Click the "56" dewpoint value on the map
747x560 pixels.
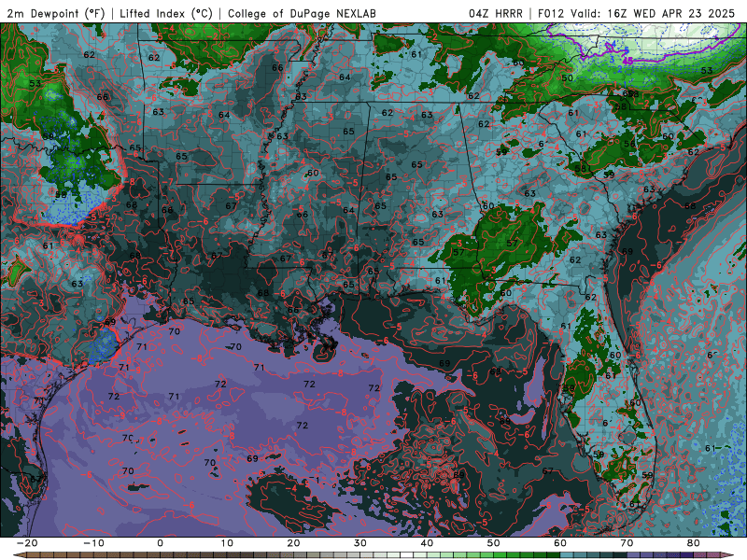tap(629, 144)
